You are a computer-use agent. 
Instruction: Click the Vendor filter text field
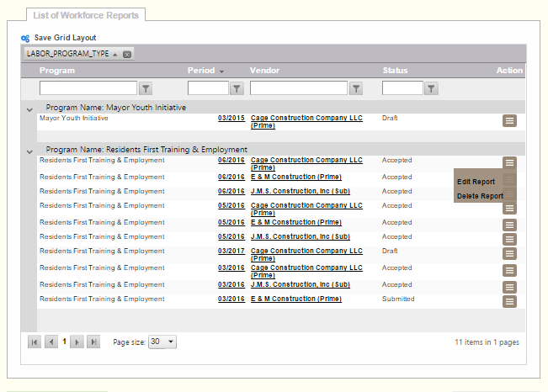[x=298, y=88]
